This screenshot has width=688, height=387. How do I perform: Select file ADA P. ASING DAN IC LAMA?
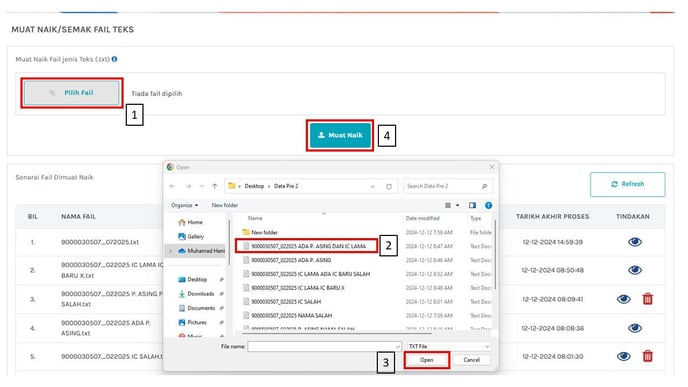(x=306, y=246)
